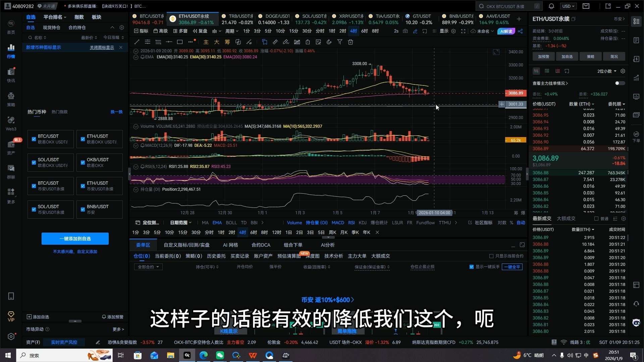The width and height of the screenshot is (644, 362).
Task: Click add all to watchlist button
Action: click(x=75, y=239)
